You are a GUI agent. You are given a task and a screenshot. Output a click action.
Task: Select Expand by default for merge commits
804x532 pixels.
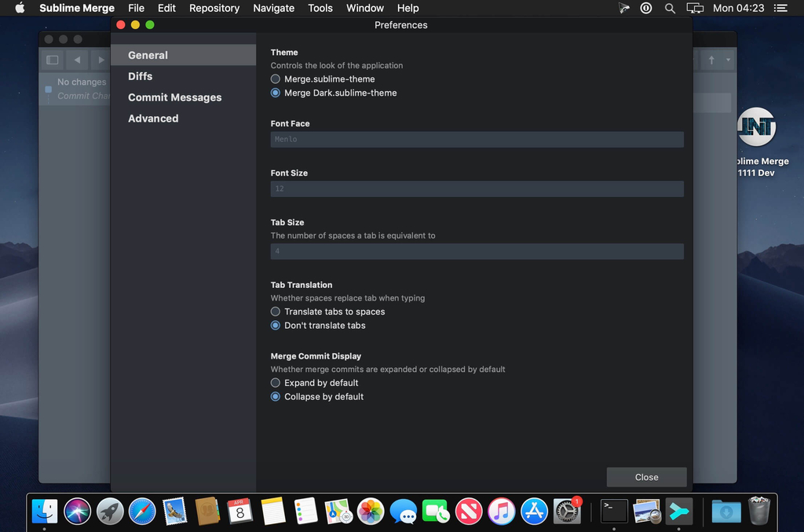tap(276, 383)
